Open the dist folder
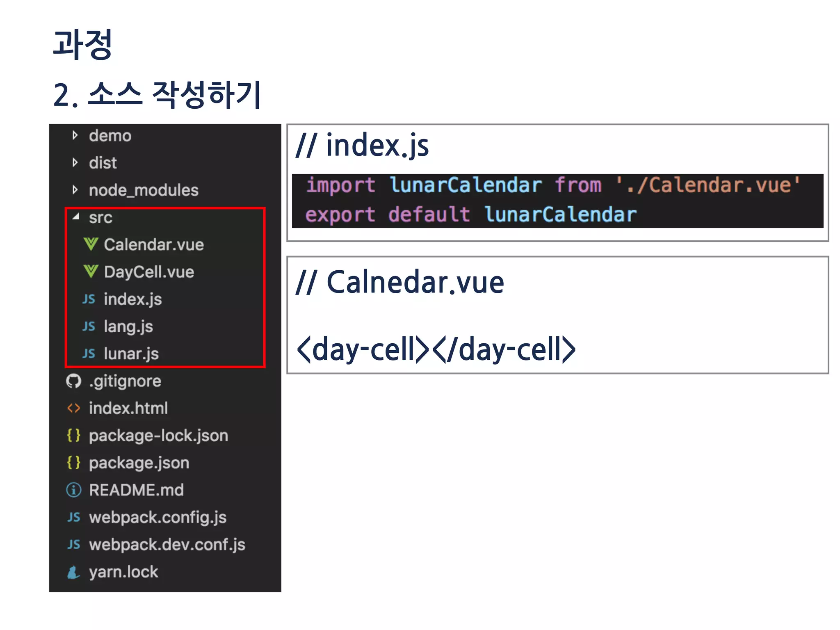Screen dimensions: 840x630 tap(103, 163)
